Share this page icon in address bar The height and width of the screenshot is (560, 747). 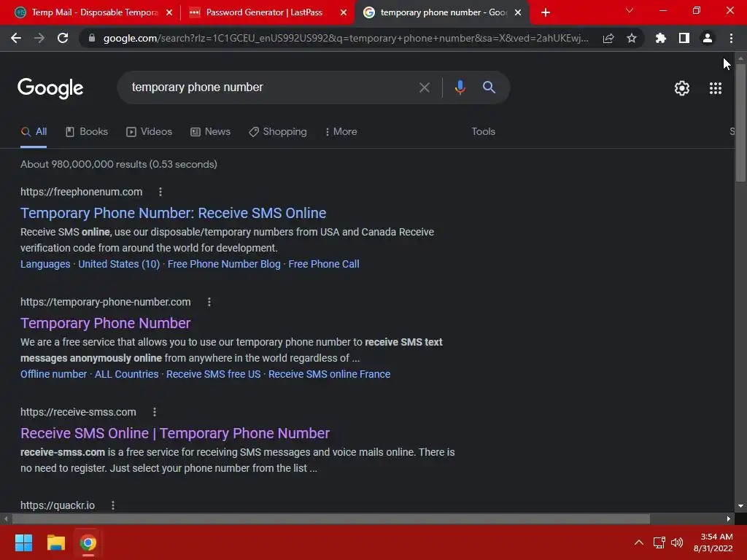tap(608, 38)
